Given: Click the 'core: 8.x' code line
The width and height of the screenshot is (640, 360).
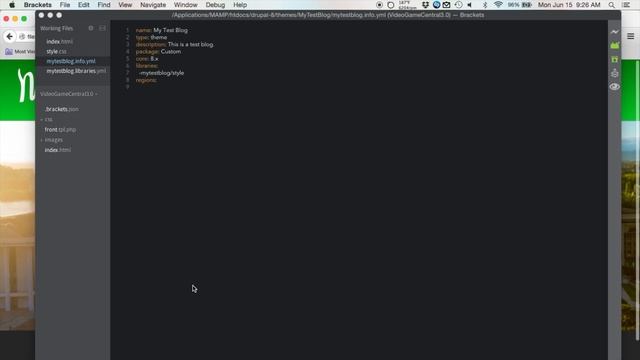Looking at the screenshot, I should click(x=147, y=59).
